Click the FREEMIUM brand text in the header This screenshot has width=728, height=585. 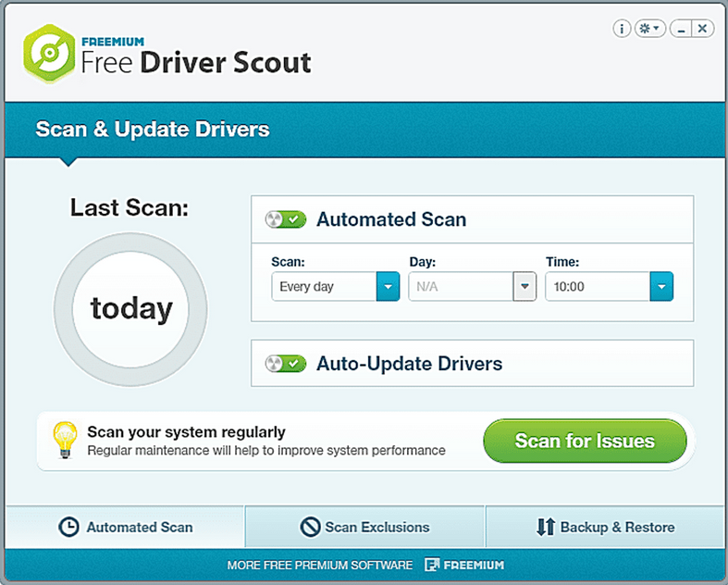(x=113, y=42)
